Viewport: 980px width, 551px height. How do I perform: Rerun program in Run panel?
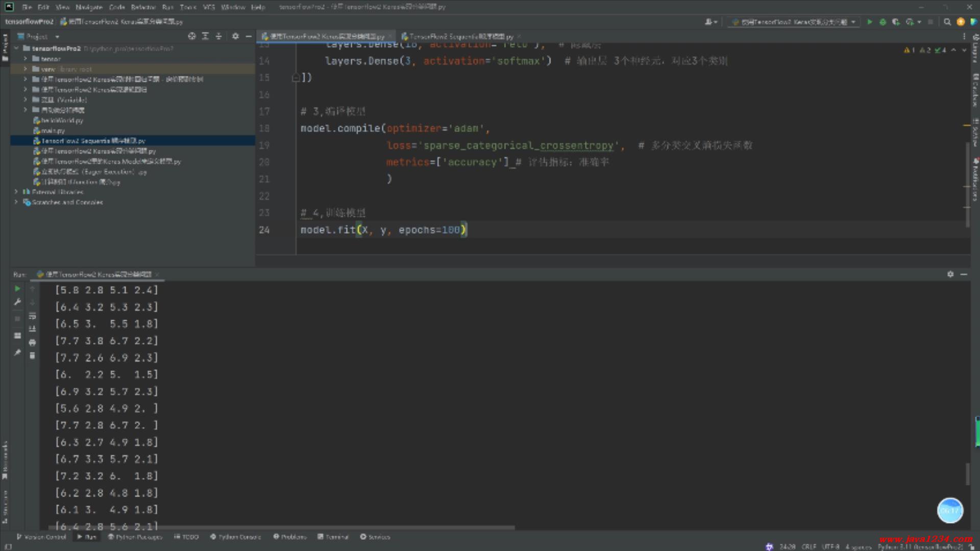pos(17,289)
